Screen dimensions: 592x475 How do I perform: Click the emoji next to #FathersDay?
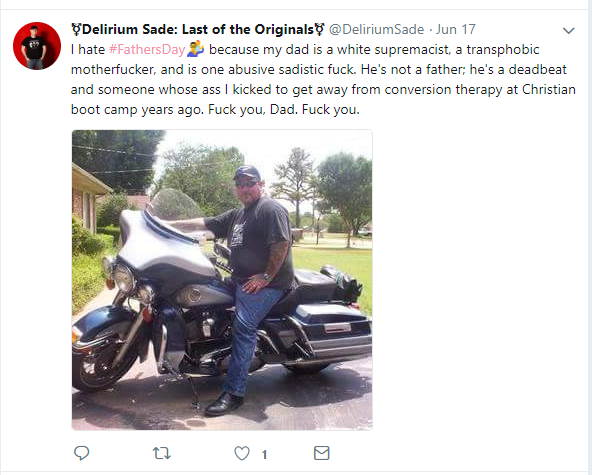[196, 49]
